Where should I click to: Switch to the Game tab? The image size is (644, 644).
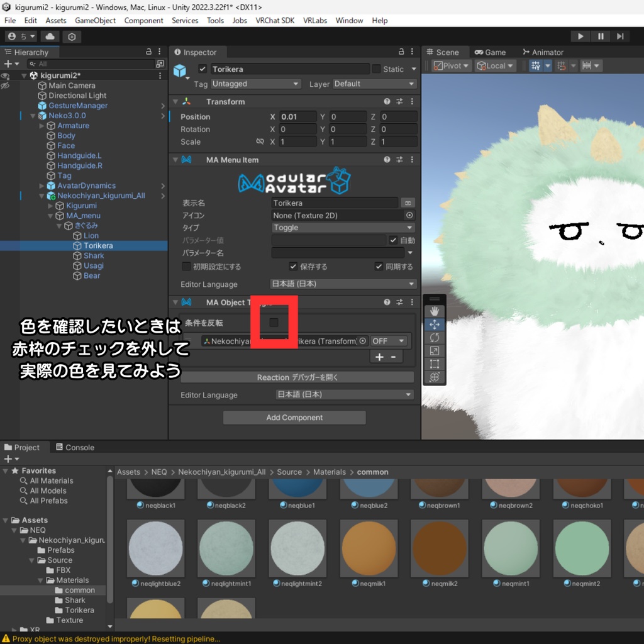click(x=490, y=52)
